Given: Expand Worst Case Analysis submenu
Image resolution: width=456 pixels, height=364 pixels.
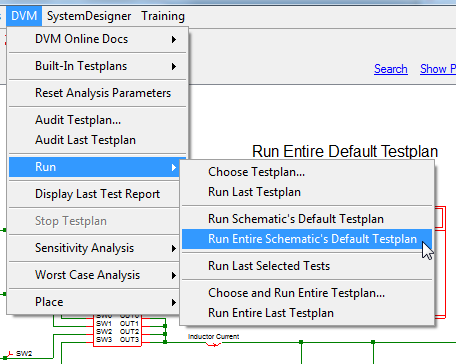Looking at the screenshot, I should click(x=94, y=275).
